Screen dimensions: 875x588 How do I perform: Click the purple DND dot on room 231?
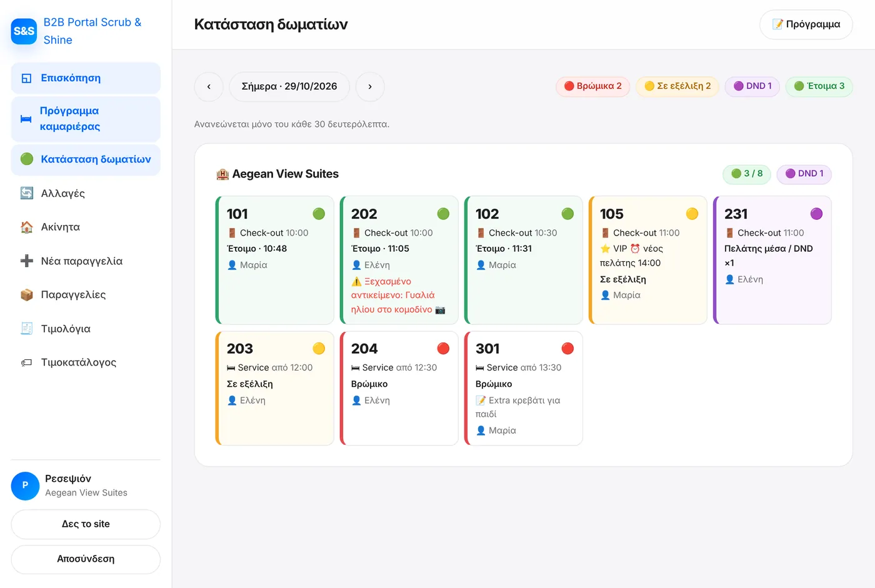(x=816, y=214)
